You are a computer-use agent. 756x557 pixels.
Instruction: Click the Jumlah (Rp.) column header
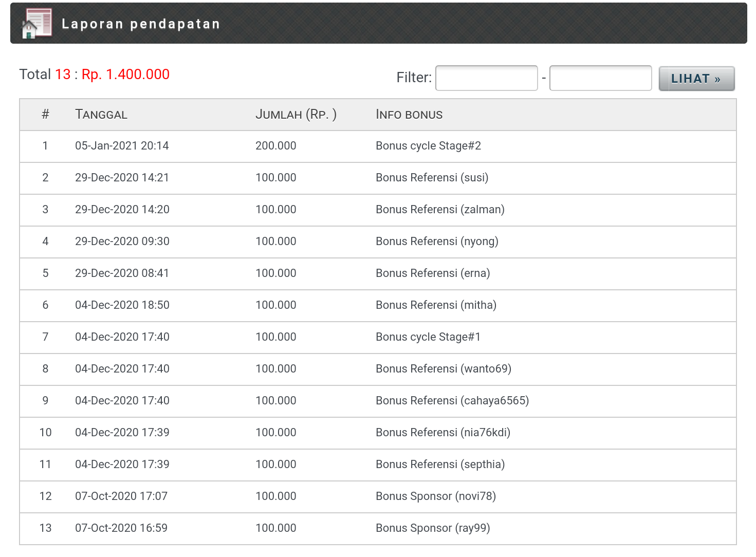click(x=296, y=115)
